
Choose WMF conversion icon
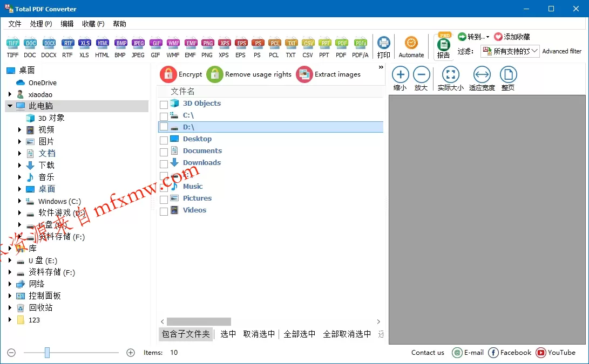point(173,47)
